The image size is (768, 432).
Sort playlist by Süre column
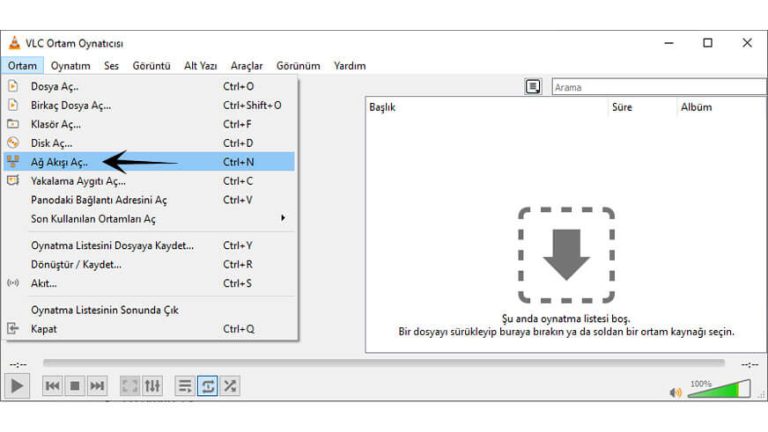[642, 107]
